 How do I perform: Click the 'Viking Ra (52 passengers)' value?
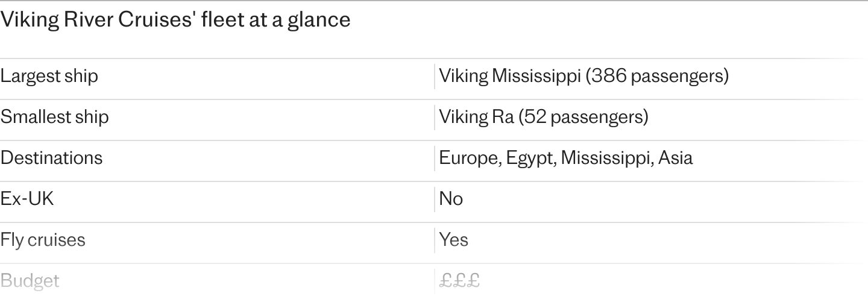(x=543, y=117)
